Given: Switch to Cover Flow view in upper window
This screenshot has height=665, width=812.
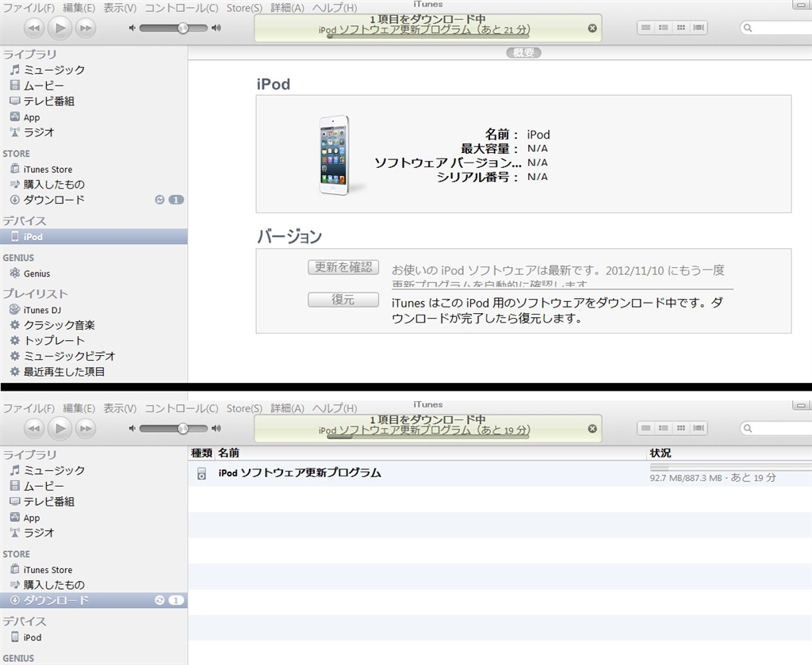Looking at the screenshot, I should pyautogui.click(x=699, y=28).
